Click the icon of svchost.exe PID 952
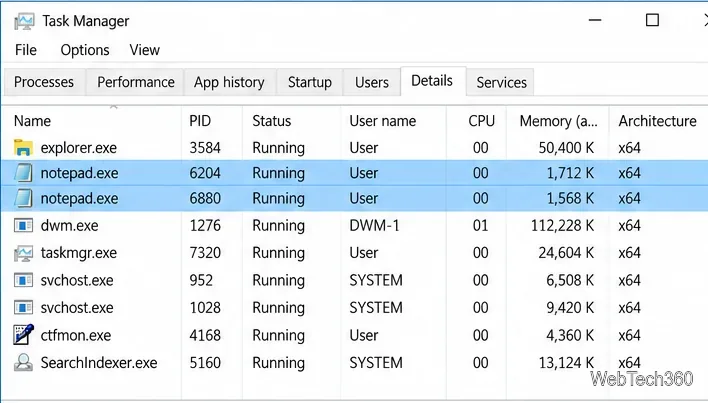 click(x=23, y=280)
